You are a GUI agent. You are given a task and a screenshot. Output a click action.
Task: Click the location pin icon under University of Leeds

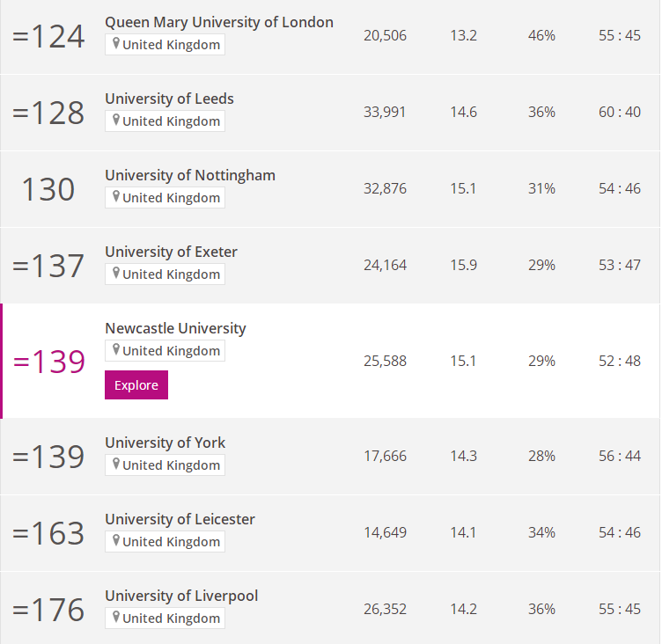pos(115,121)
